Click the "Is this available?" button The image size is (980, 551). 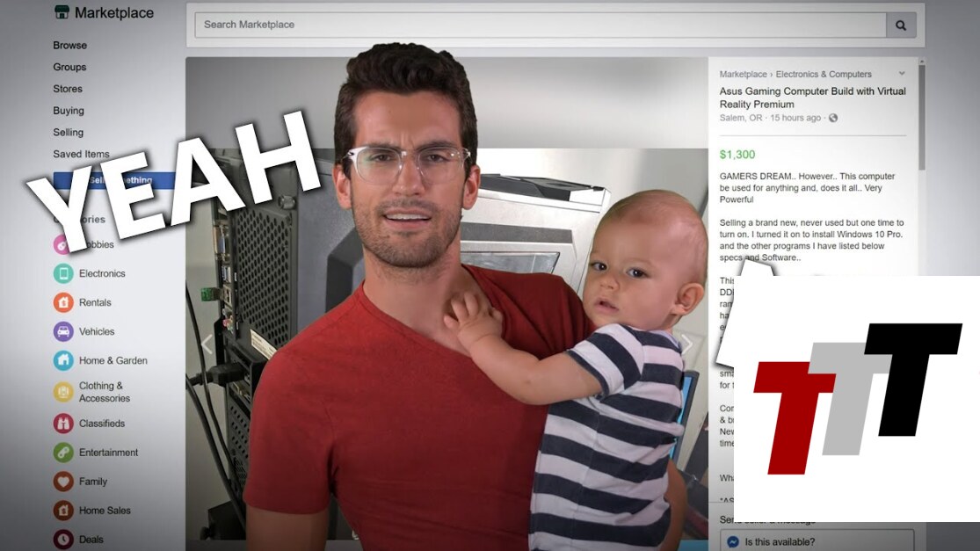817,541
